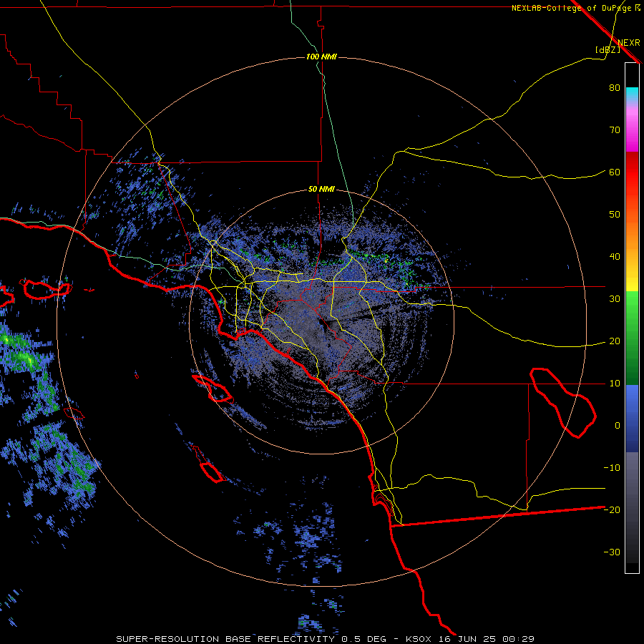This screenshot has width=644, height=644.
Task: Click the 80 dBZ scale value
Action: [615, 88]
